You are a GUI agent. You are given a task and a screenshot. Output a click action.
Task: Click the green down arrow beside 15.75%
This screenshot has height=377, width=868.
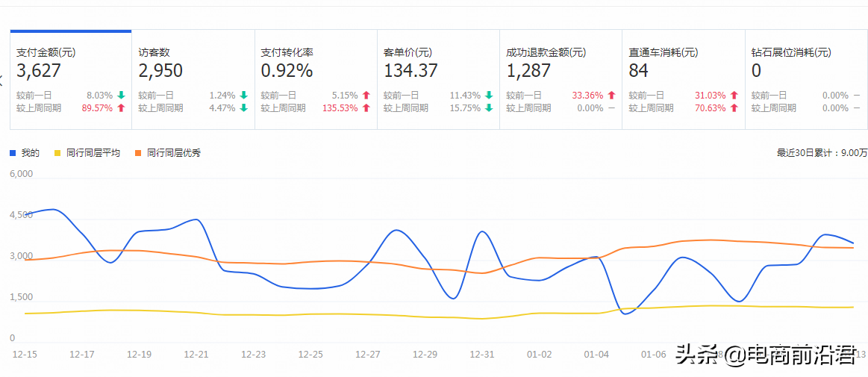point(489,108)
